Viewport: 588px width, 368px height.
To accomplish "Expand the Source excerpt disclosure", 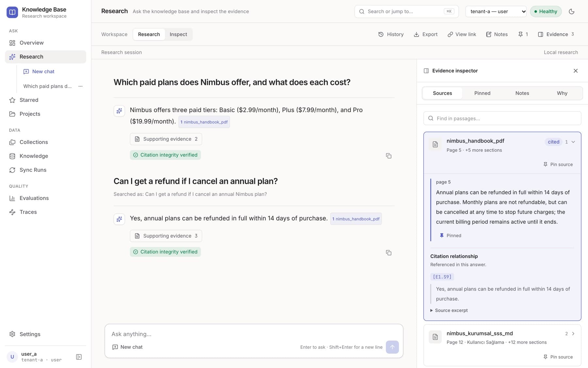I will pos(449,310).
